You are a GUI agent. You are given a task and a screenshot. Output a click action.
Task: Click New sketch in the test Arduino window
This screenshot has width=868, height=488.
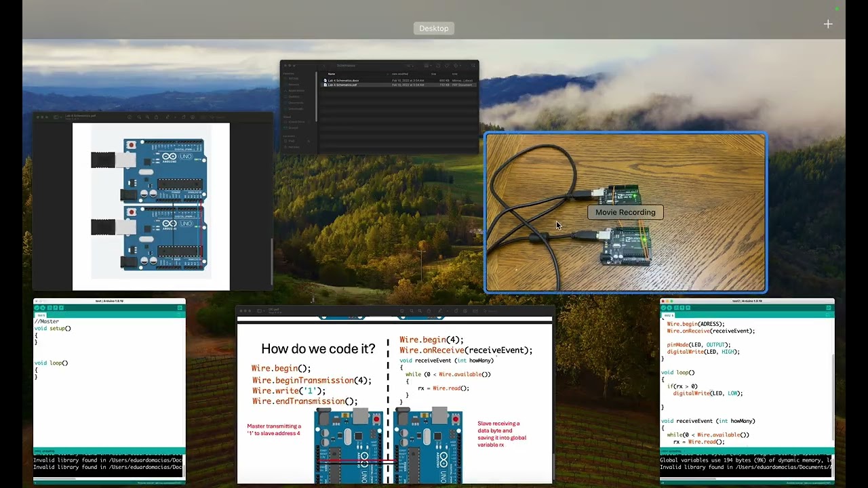pos(48,308)
